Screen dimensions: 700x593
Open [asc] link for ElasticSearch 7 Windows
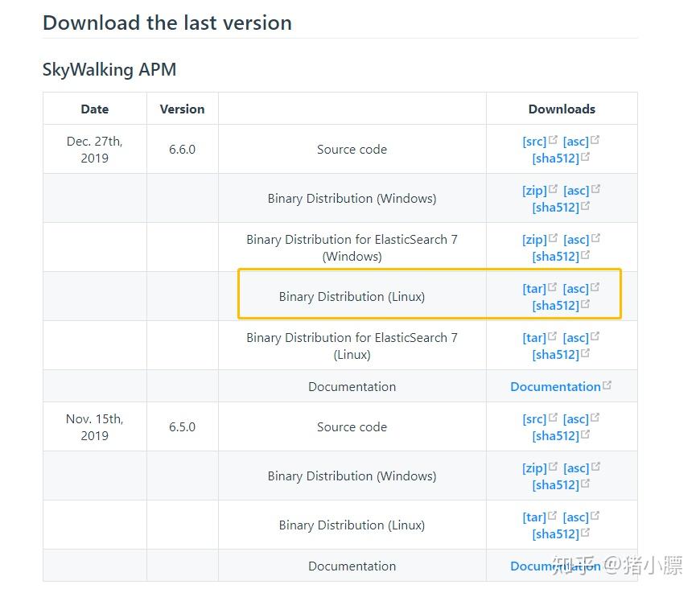578,239
